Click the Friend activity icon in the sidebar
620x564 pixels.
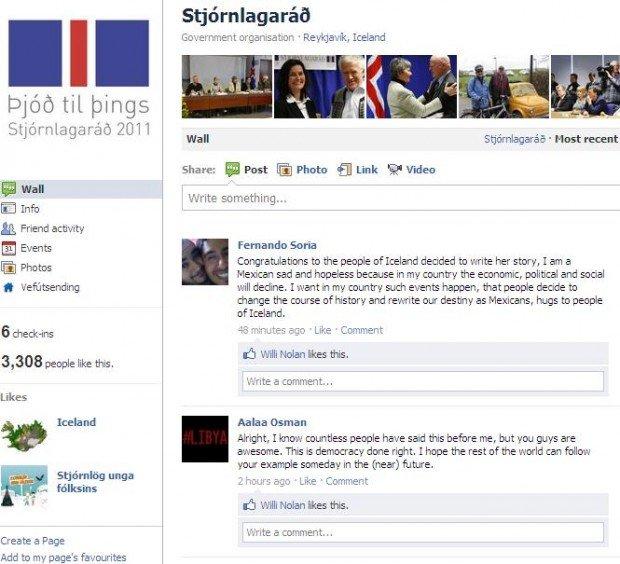8,228
